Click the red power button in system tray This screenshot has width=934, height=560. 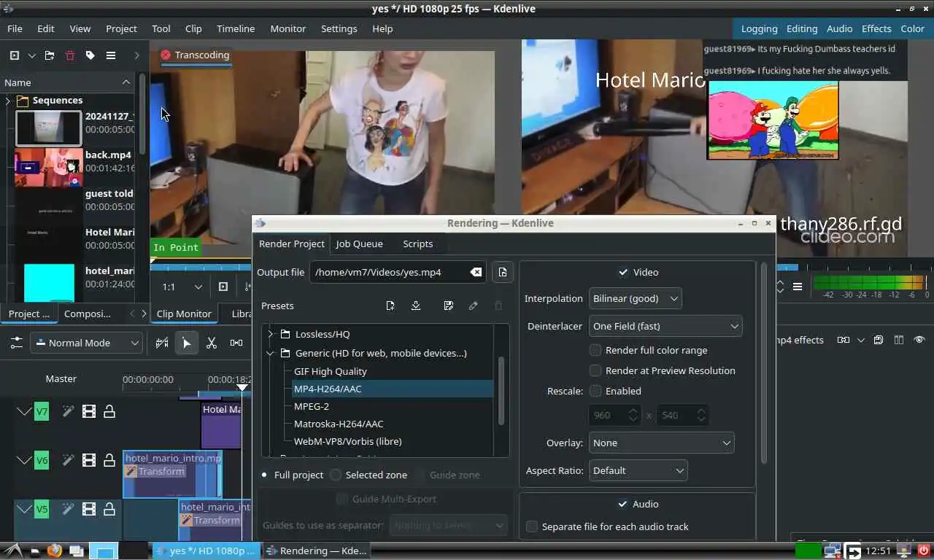click(923, 551)
